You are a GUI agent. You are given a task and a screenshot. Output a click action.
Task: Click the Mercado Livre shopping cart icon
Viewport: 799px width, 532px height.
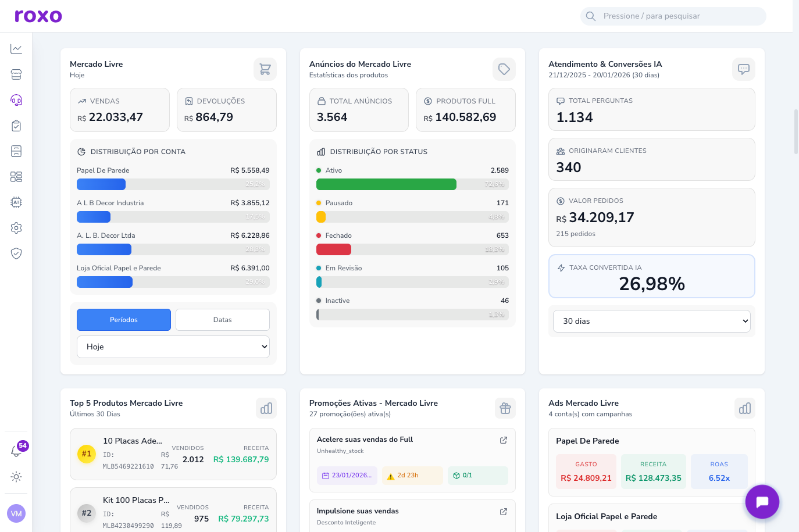click(265, 69)
